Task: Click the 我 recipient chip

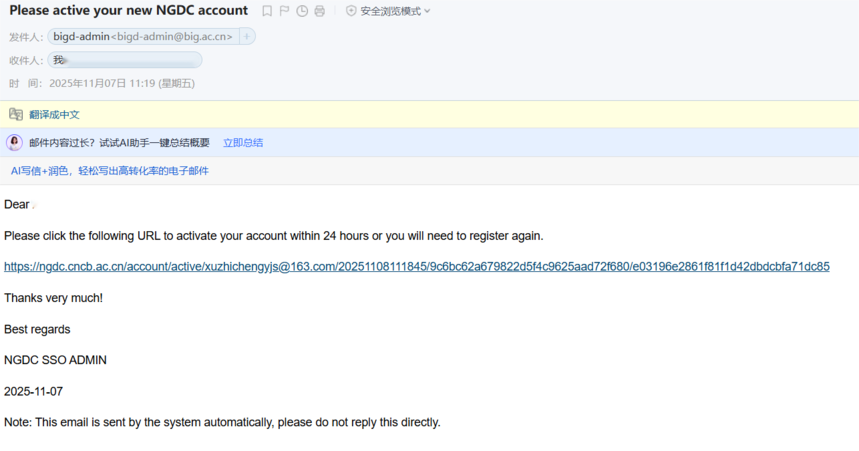Action: (59, 60)
